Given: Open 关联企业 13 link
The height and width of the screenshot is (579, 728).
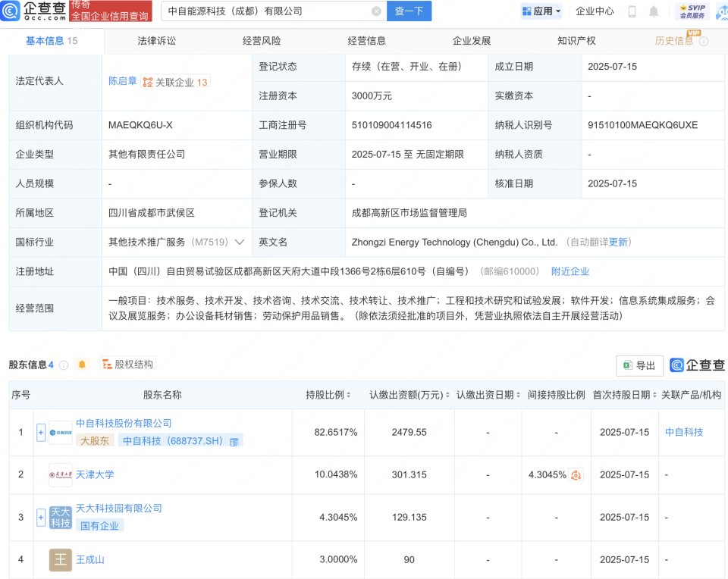Looking at the screenshot, I should [x=176, y=82].
